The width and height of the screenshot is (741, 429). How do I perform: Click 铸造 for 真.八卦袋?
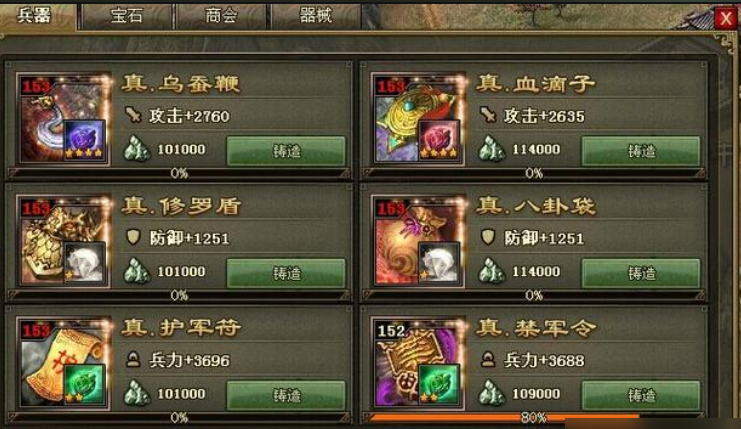tap(641, 274)
